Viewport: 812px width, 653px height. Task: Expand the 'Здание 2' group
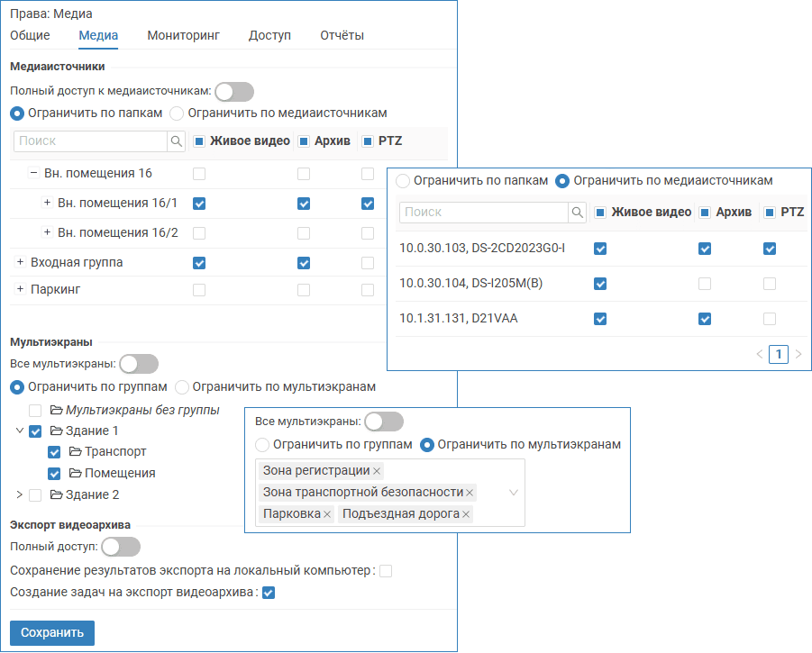point(20,494)
